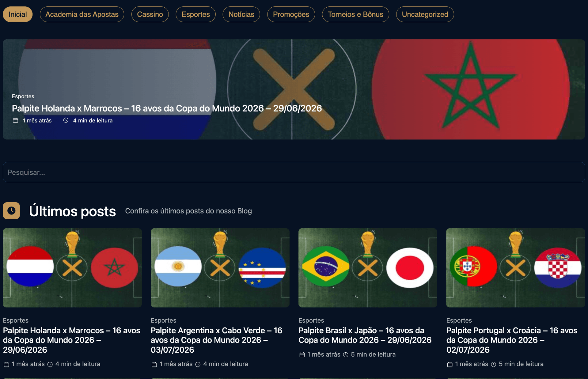Click '1 mês atrás' in the featured banner
This screenshot has height=379, width=588.
coord(37,121)
